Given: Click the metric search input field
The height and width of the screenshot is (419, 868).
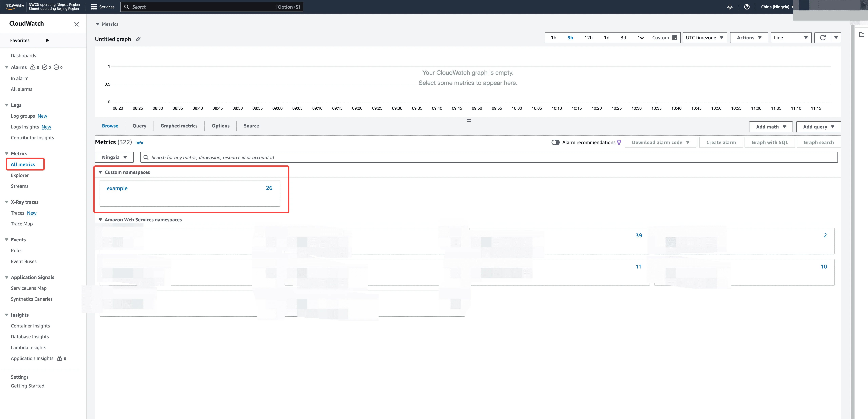Looking at the screenshot, I should pos(489,157).
